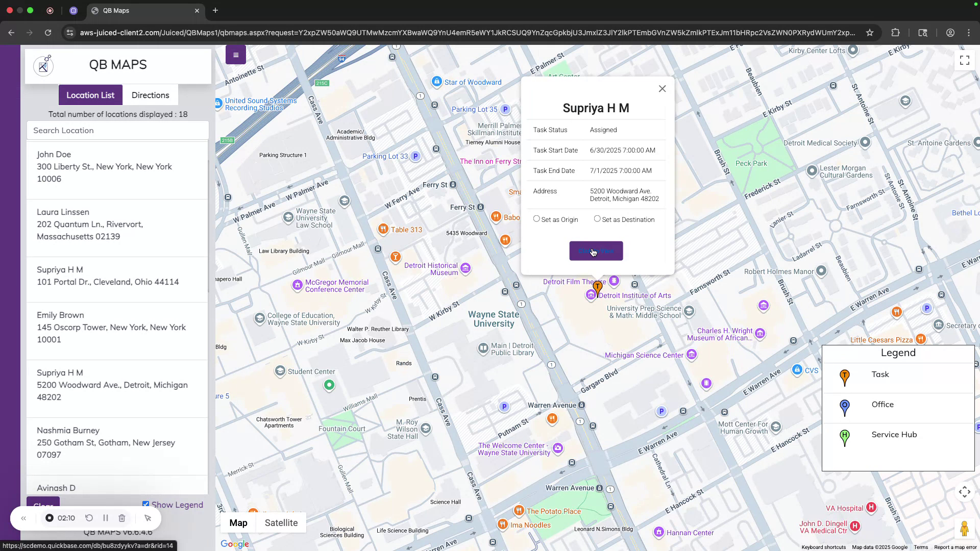Delete the screen recording
Image resolution: width=980 pixels, height=551 pixels.
pos(122,518)
